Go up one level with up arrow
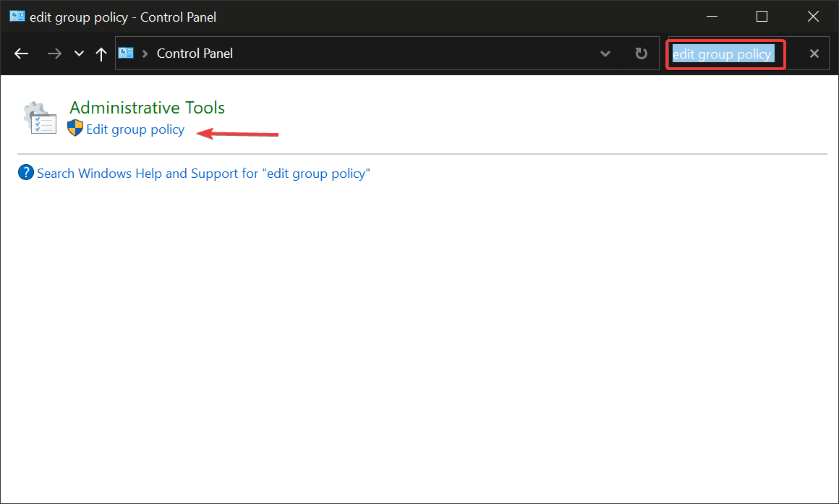Screen dimensions: 839x504 [101, 54]
